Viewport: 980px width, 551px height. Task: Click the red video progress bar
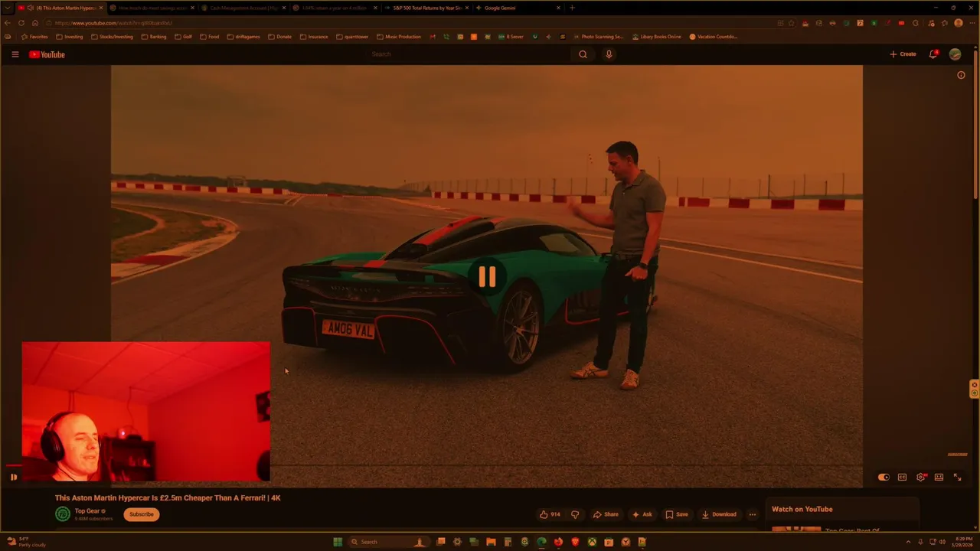click(15, 465)
